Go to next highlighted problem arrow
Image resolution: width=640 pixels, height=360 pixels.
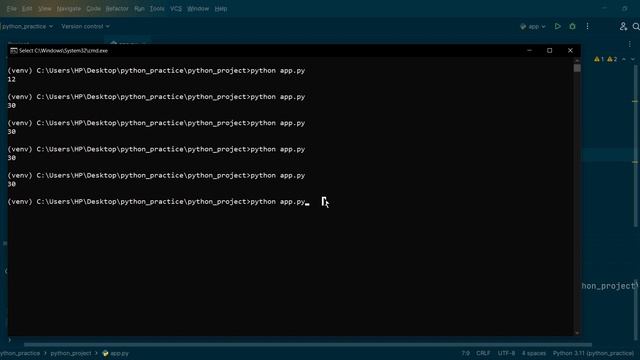pyautogui.click(x=633, y=59)
